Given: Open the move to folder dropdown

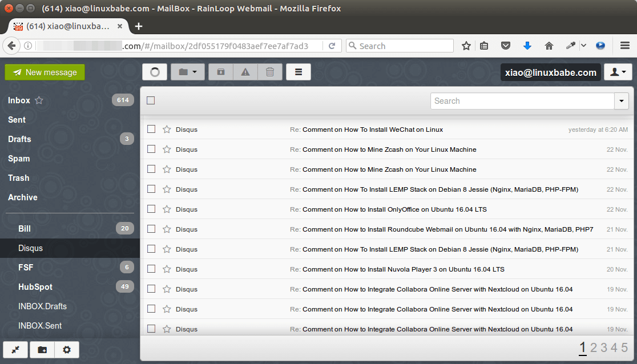Looking at the screenshot, I should pos(188,72).
